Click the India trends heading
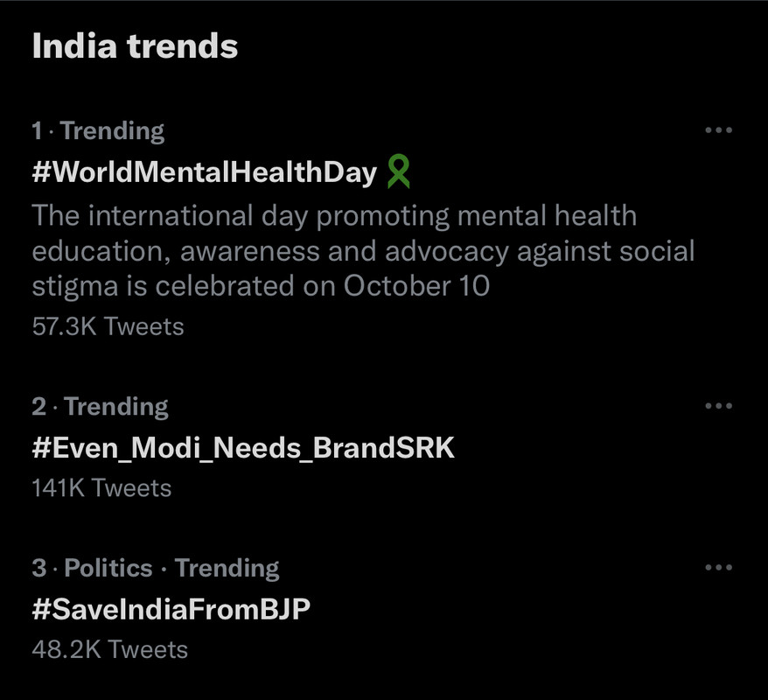Screen dimensions: 768x700 (x=135, y=46)
